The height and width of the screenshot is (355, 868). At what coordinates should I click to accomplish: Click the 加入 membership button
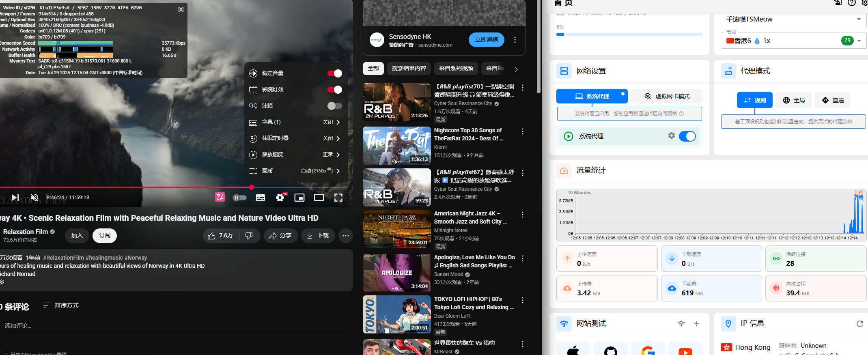77,236
